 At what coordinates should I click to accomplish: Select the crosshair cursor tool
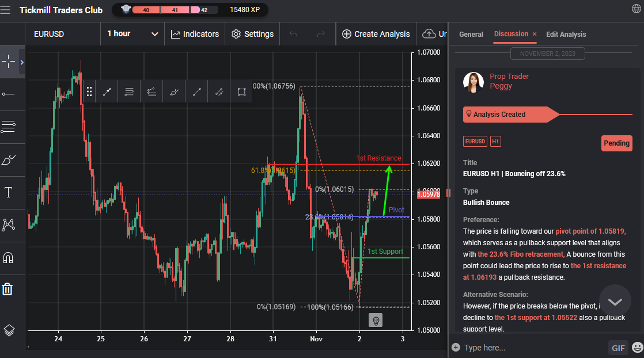point(8,62)
